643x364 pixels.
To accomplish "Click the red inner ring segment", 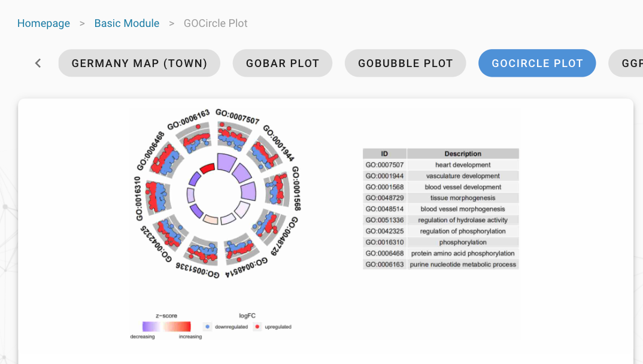I will [207, 169].
